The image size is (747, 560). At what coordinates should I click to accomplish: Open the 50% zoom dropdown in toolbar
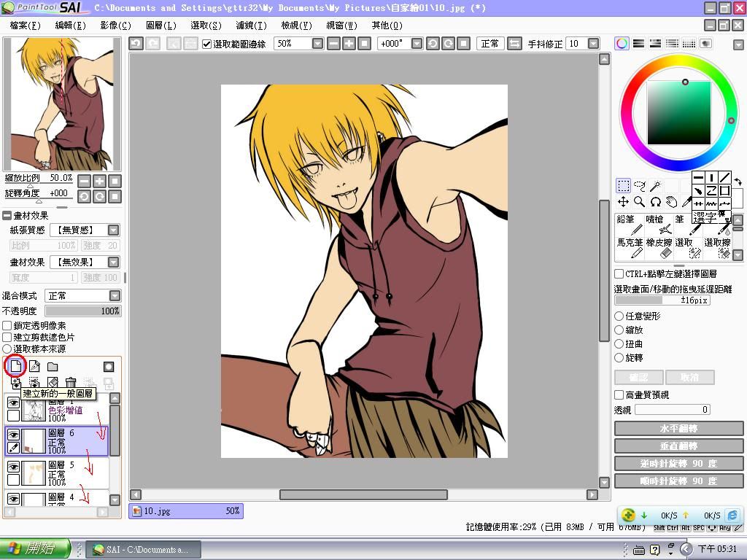(x=318, y=44)
